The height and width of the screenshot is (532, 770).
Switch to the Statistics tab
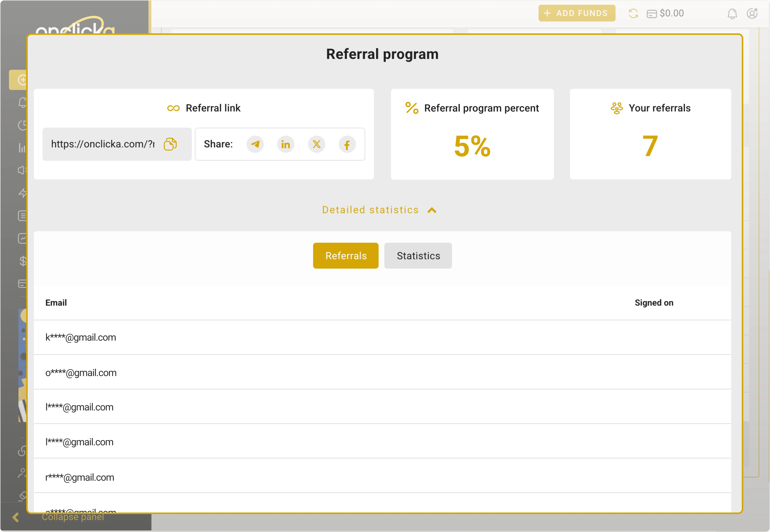418,256
